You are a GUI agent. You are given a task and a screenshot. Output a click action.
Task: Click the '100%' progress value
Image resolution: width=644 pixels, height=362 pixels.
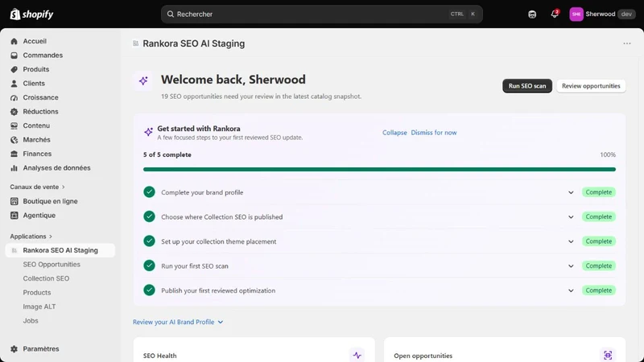pyautogui.click(x=608, y=154)
